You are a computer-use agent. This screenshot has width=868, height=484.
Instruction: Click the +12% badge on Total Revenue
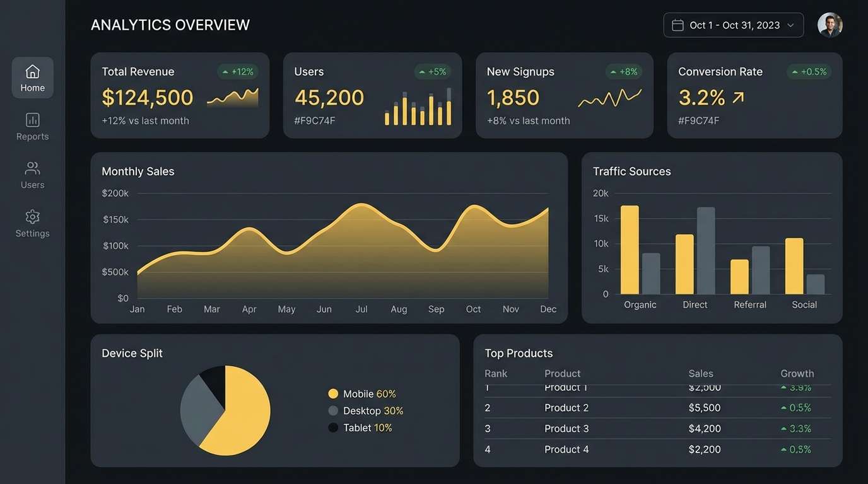238,71
